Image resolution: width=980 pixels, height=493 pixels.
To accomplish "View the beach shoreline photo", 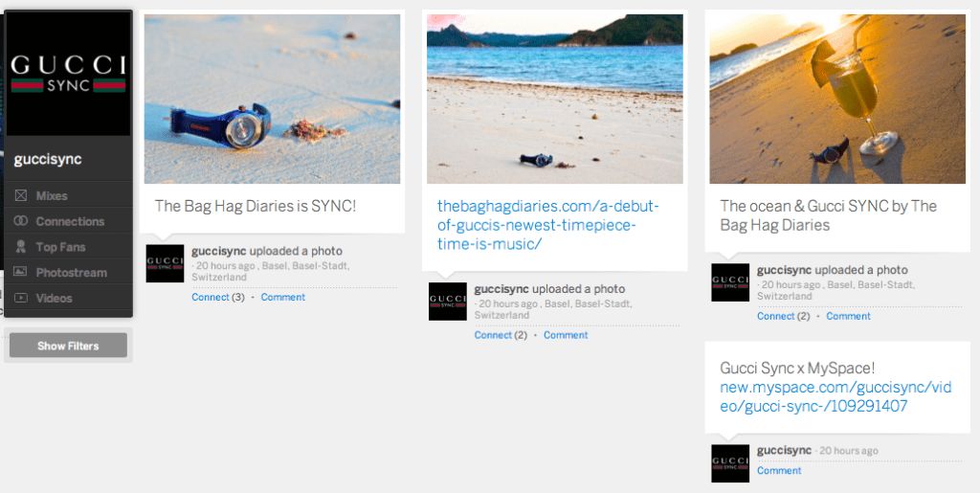I will click(554, 99).
